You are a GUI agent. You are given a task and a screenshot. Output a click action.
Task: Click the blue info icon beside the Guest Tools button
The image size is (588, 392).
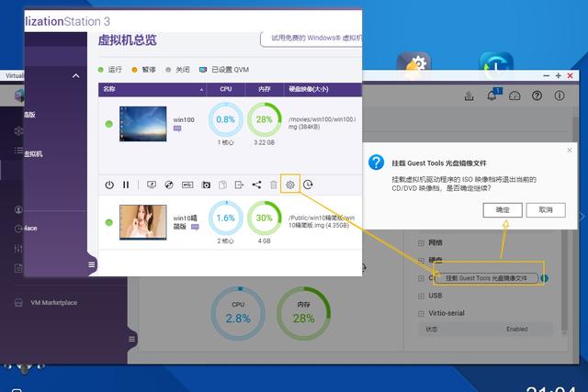click(x=545, y=278)
